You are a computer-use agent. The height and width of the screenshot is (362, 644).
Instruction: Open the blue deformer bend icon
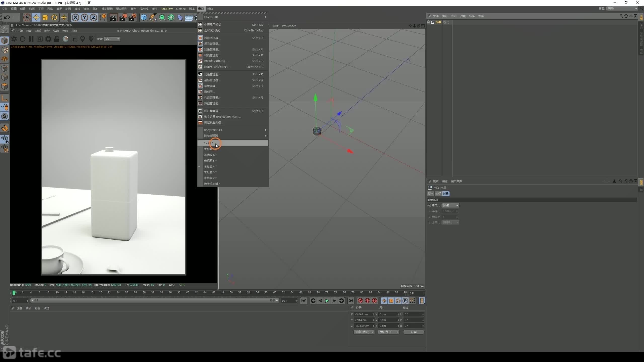(180, 17)
